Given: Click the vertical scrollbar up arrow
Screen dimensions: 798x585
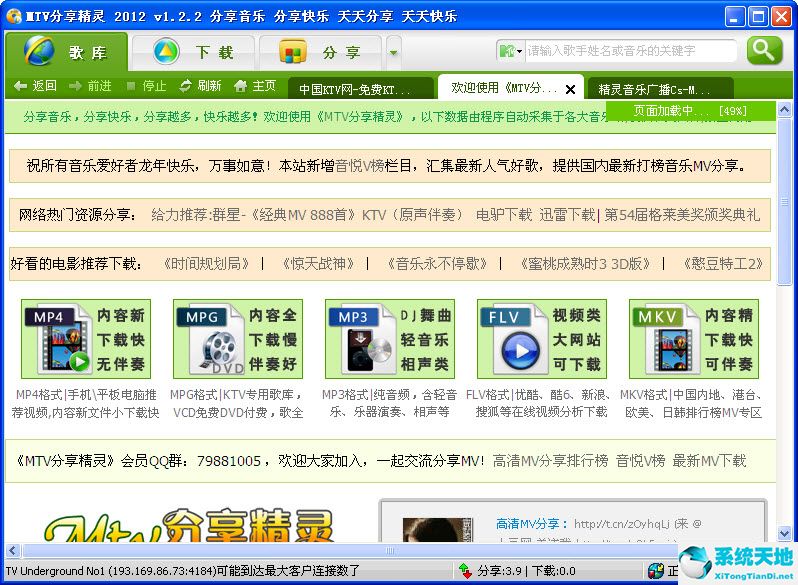Looking at the screenshot, I should tap(784, 109).
